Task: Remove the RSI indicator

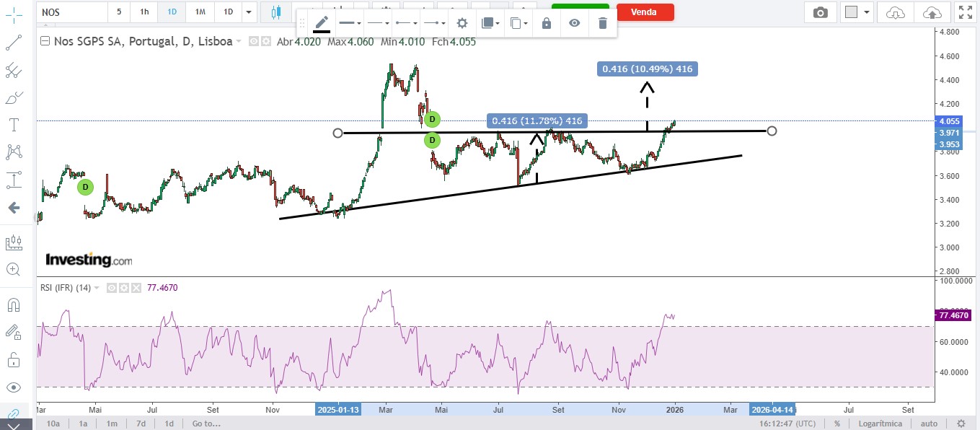Action: (135, 288)
